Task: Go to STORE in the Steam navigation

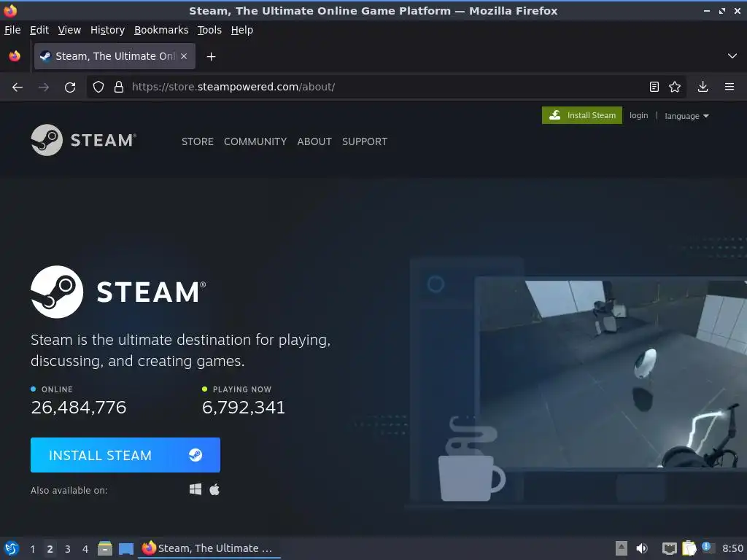Action: (197, 141)
